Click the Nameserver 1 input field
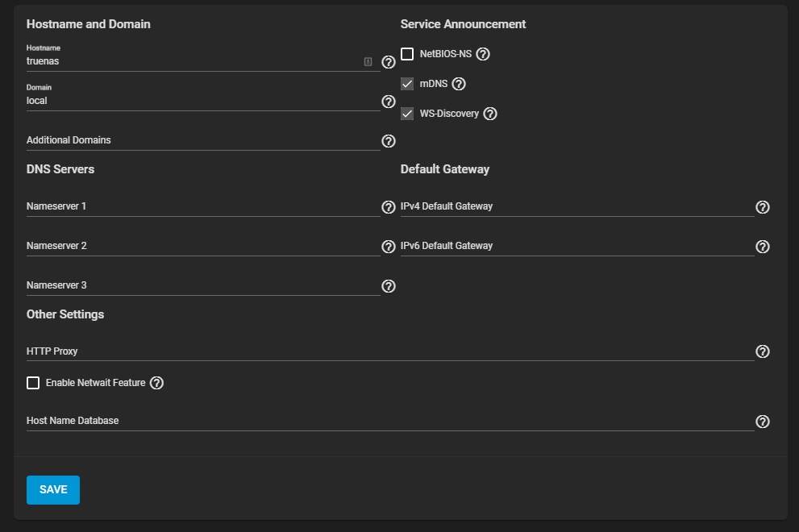The width and height of the screenshot is (799, 532). click(203, 206)
